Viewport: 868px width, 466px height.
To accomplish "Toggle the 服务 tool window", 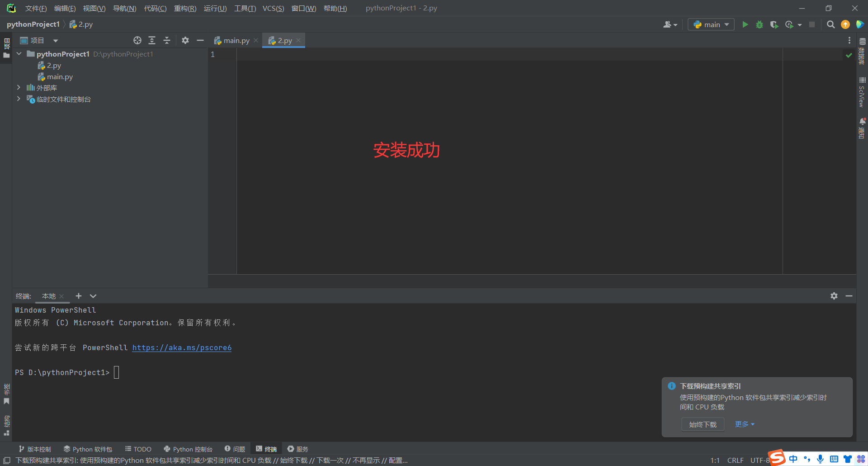I will coord(297,449).
